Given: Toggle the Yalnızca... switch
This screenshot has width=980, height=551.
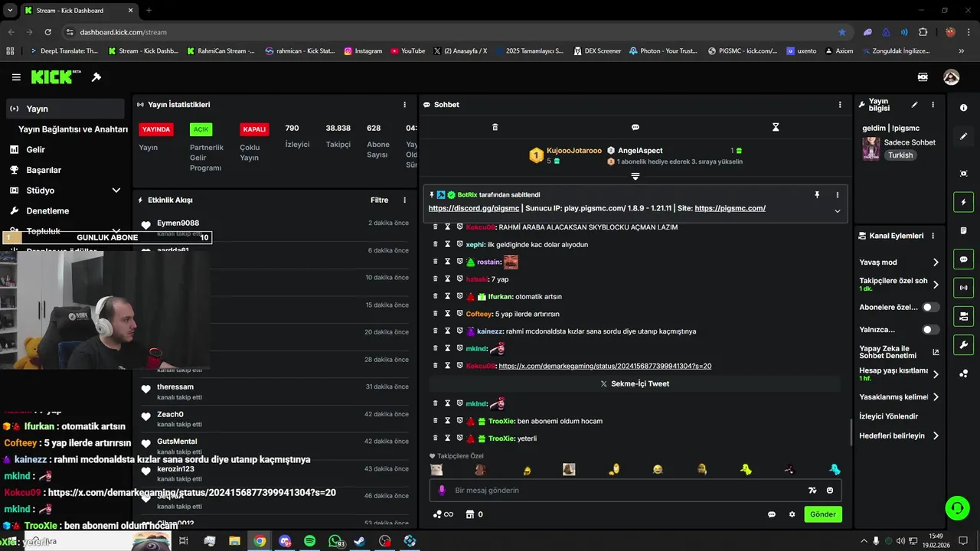Looking at the screenshot, I should 930,330.
